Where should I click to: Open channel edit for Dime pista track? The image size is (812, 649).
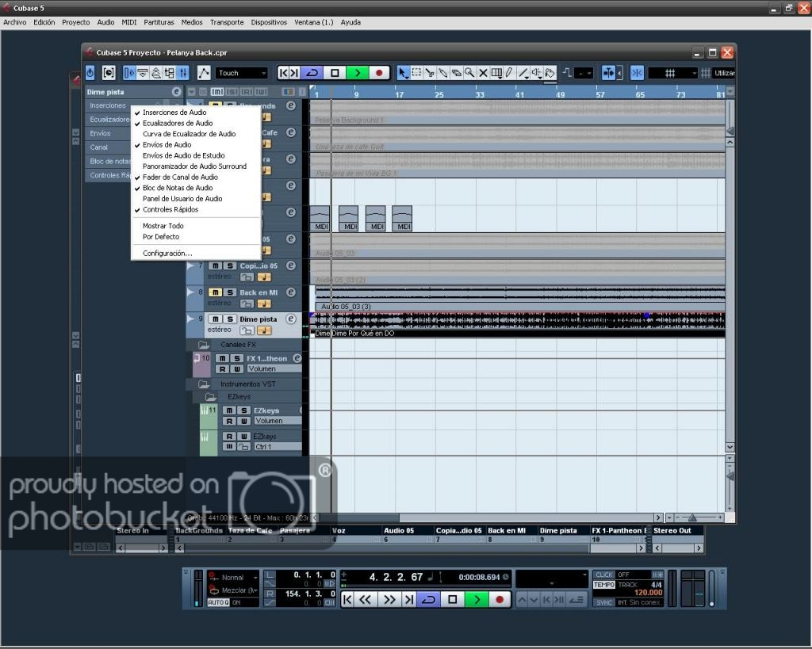tap(291, 319)
